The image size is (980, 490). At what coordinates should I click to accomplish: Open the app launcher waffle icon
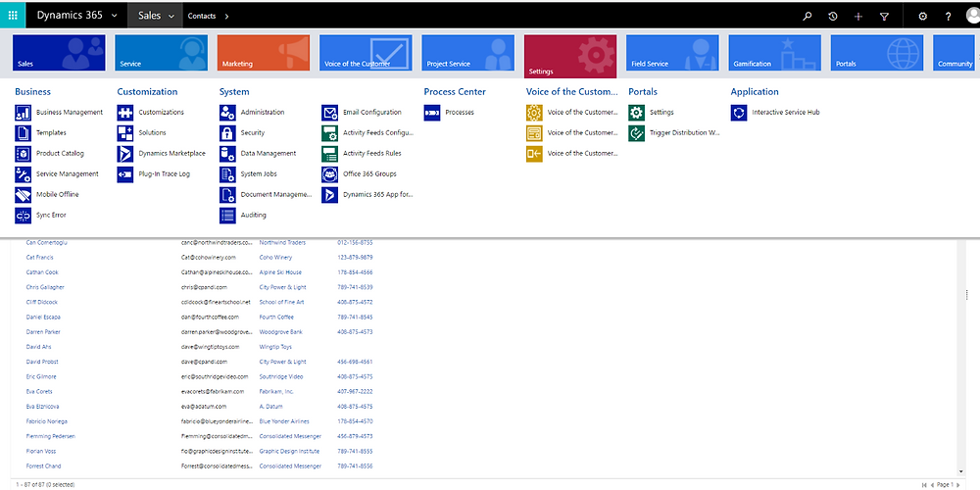pos(13,16)
